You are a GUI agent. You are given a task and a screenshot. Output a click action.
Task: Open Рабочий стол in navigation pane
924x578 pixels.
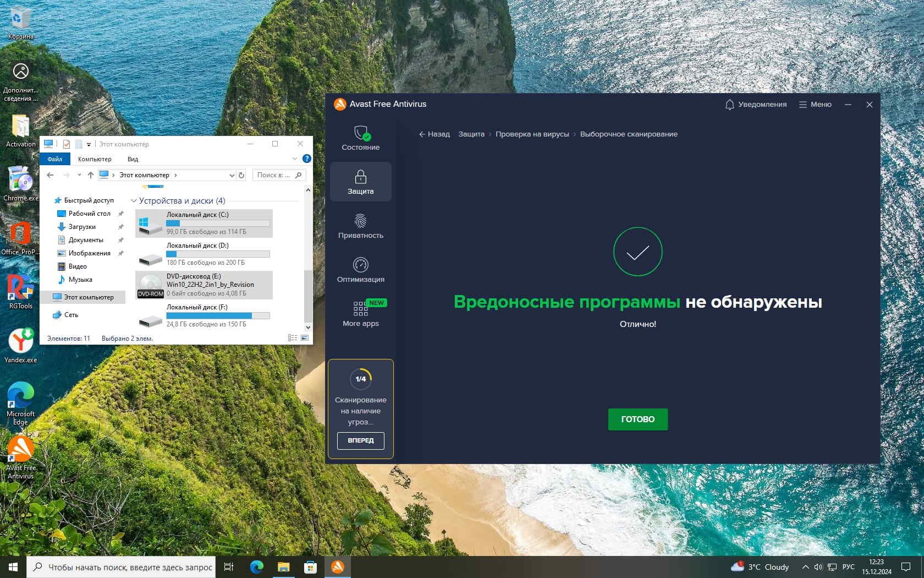click(89, 214)
